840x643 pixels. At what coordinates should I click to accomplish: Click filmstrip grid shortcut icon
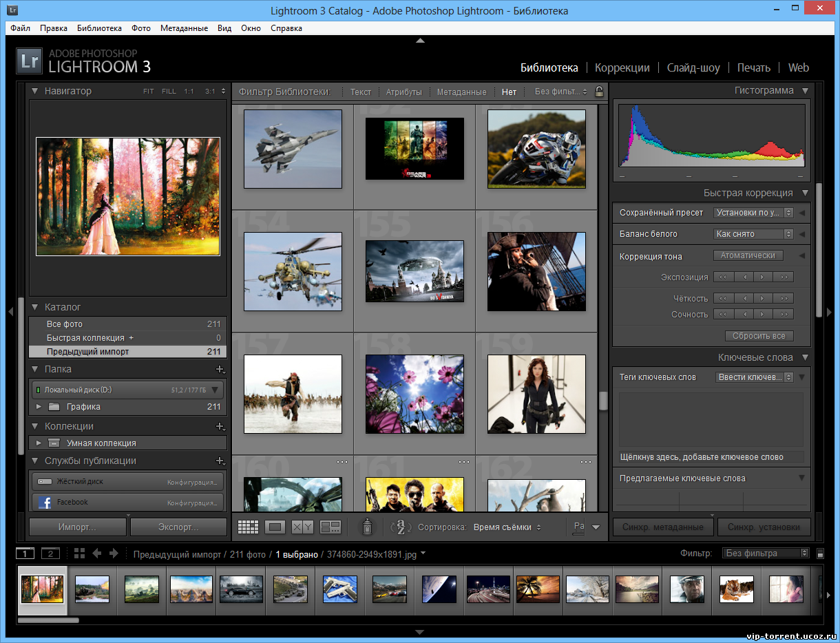pyautogui.click(x=79, y=554)
